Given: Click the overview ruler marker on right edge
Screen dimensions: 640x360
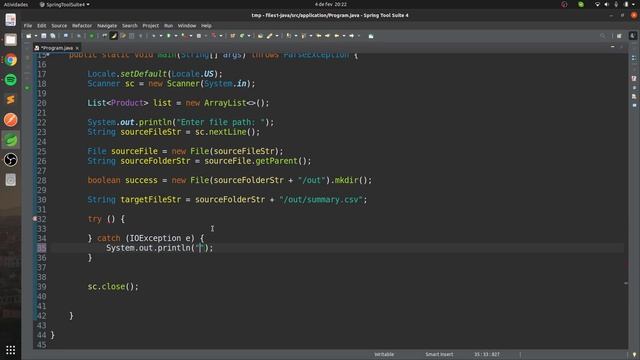Looking at the screenshot, I should tap(626, 283).
